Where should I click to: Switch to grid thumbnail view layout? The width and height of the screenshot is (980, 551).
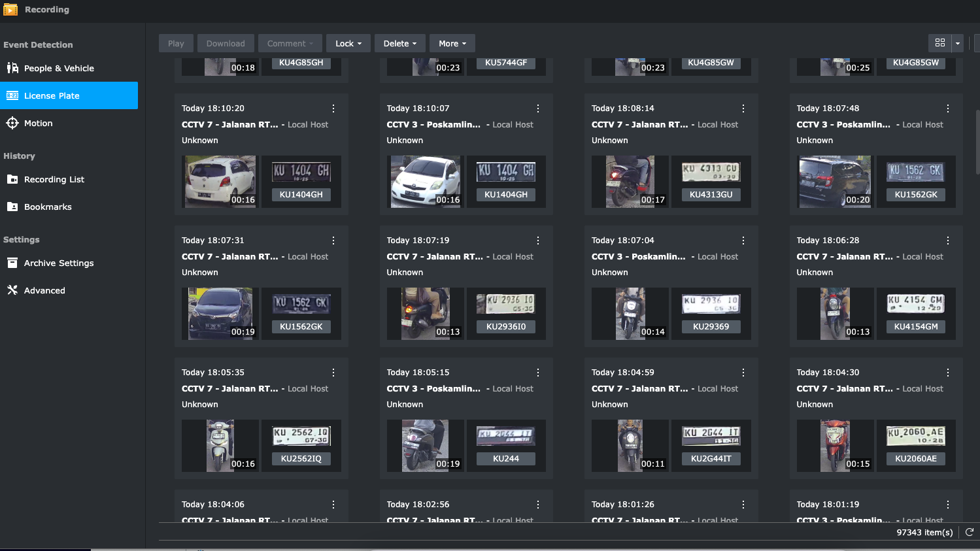click(x=940, y=43)
